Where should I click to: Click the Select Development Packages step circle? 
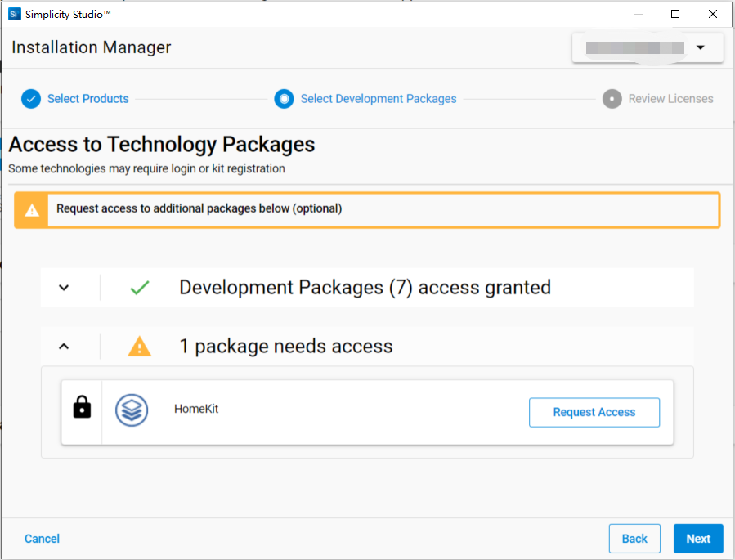point(284,99)
